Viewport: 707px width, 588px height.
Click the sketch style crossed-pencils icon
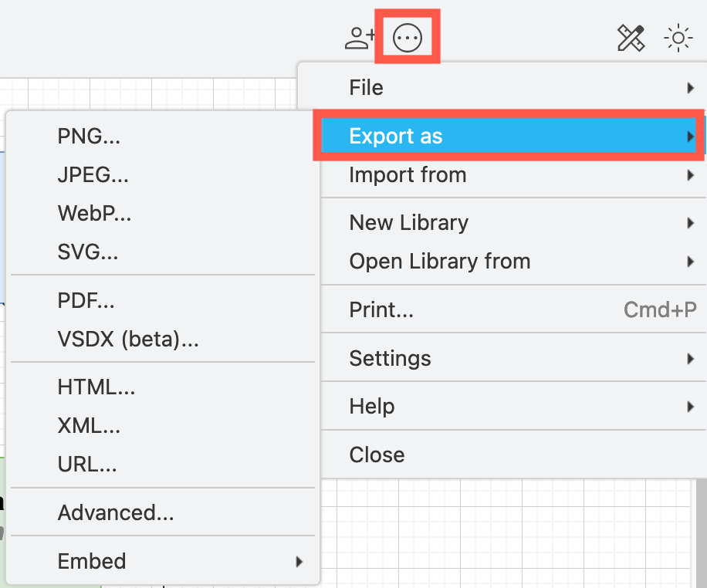coord(631,37)
